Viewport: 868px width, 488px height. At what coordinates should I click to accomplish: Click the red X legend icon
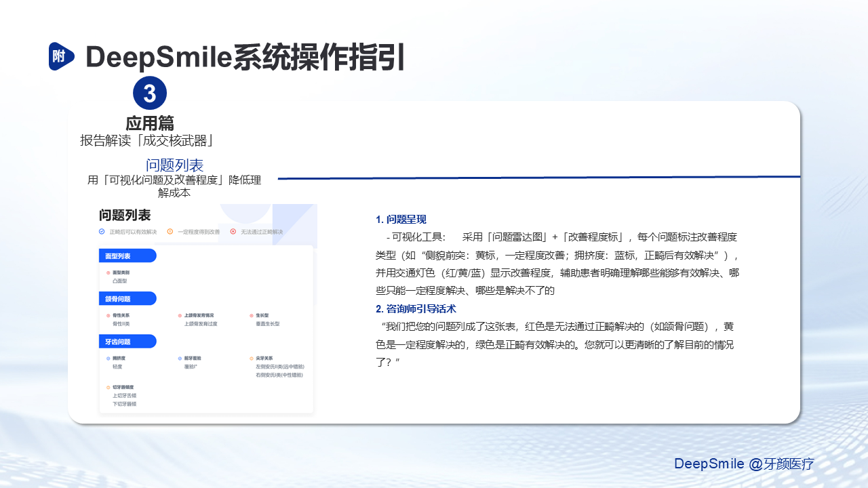[x=233, y=232]
